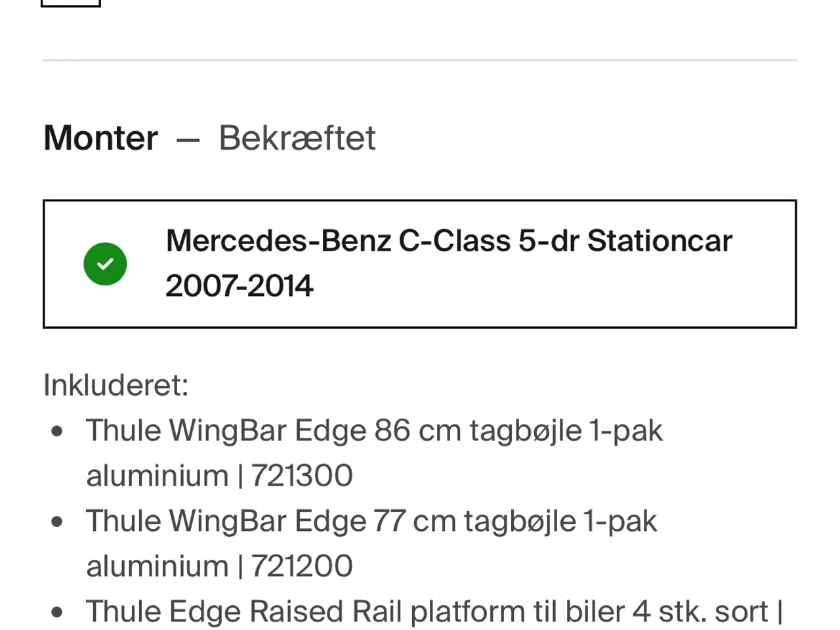Click "aluminium" text beside 721200
This screenshot has height=630, width=840.
click(157, 566)
